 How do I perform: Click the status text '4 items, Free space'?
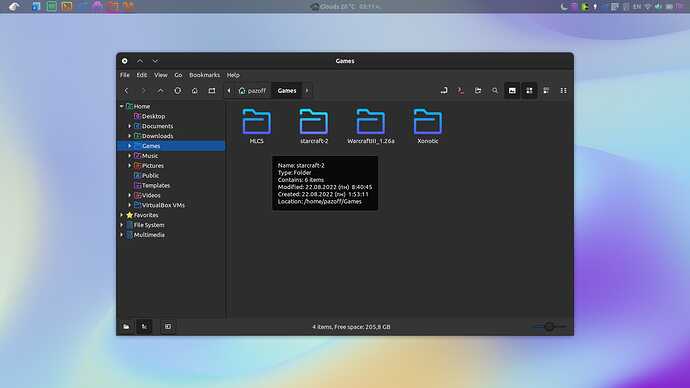tap(351, 327)
